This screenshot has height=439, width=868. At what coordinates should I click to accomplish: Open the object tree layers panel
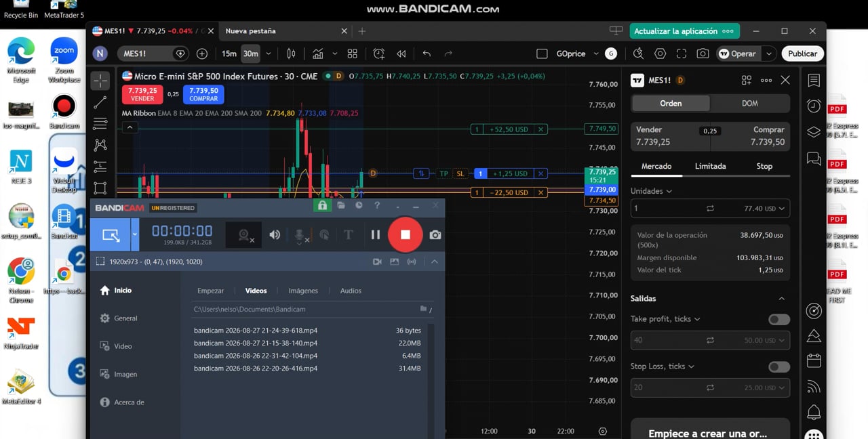(x=814, y=132)
